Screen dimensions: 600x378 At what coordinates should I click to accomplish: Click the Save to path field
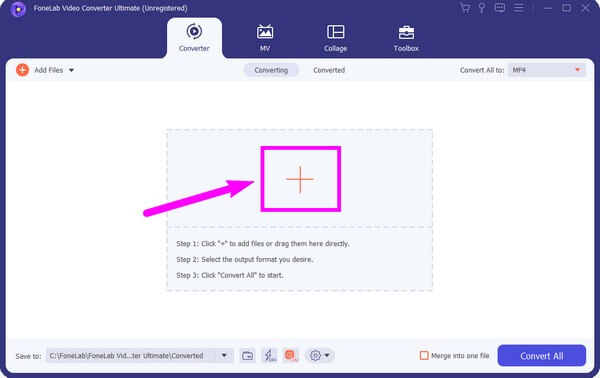[x=130, y=356]
